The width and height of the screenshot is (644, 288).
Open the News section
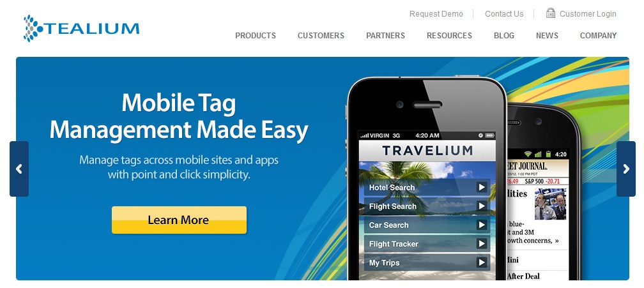click(547, 36)
